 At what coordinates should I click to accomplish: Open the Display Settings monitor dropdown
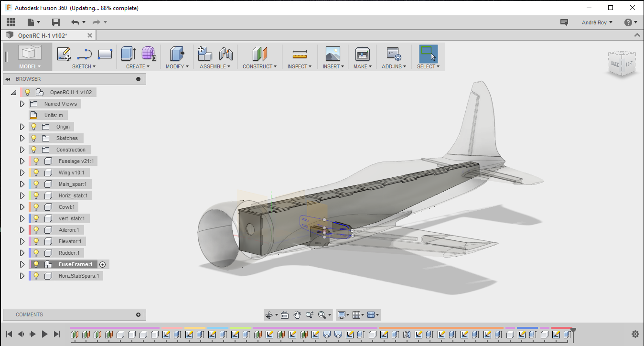[344, 315]
